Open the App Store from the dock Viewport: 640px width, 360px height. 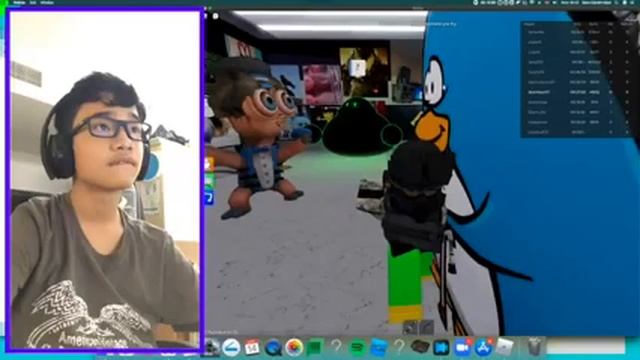(x=483, y=347)
